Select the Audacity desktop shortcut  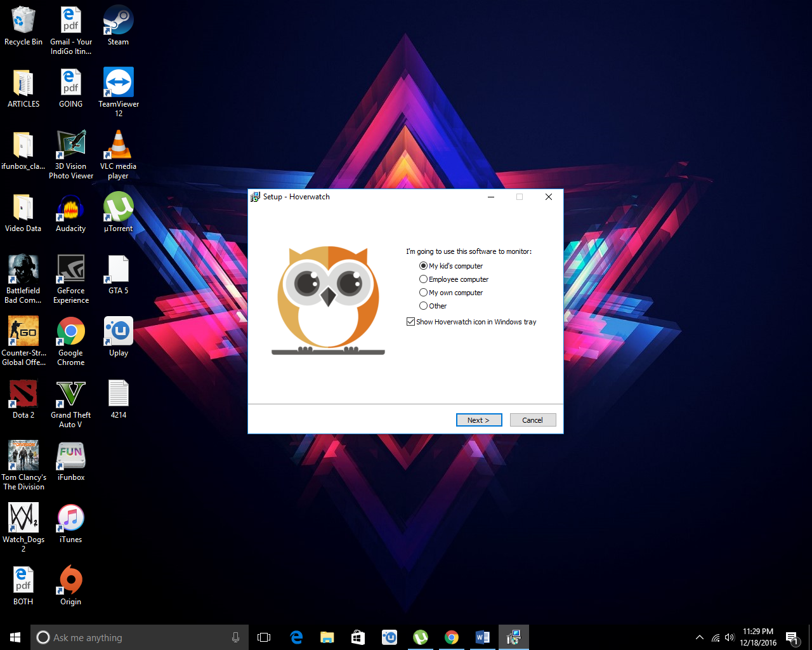click(x=71, y=213)
